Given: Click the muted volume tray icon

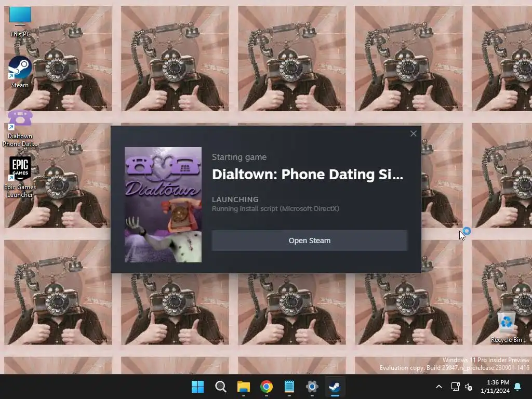Looking at the screenshot, I should point(469,387).
